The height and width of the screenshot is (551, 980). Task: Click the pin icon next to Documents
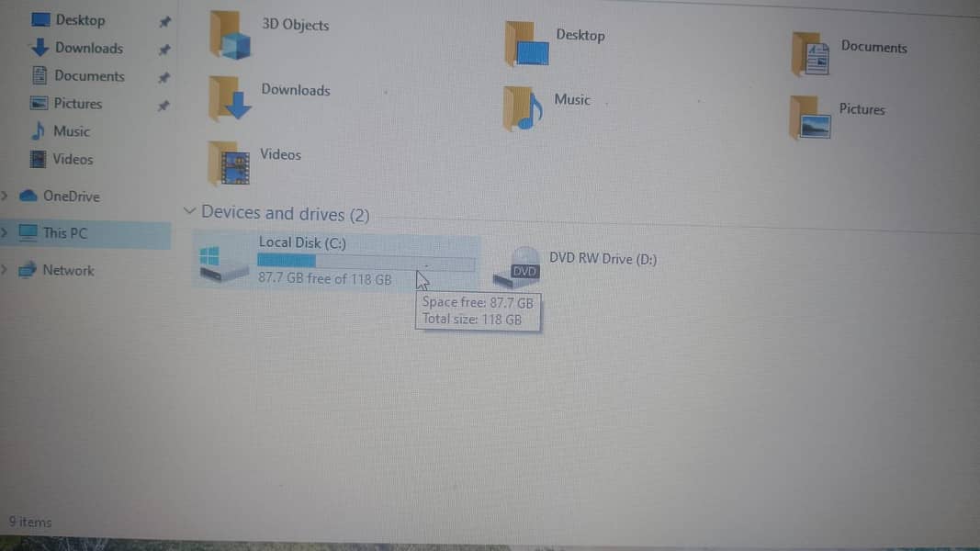click(163, 77)
